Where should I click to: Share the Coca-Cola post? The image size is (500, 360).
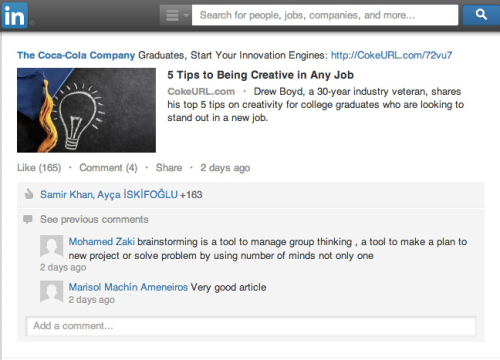coord(169,168)
